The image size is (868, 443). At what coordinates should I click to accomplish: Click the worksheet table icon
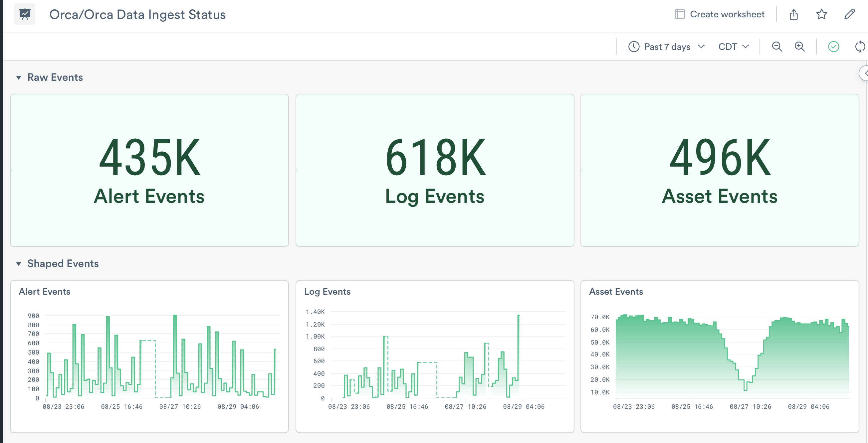[680, 14]
